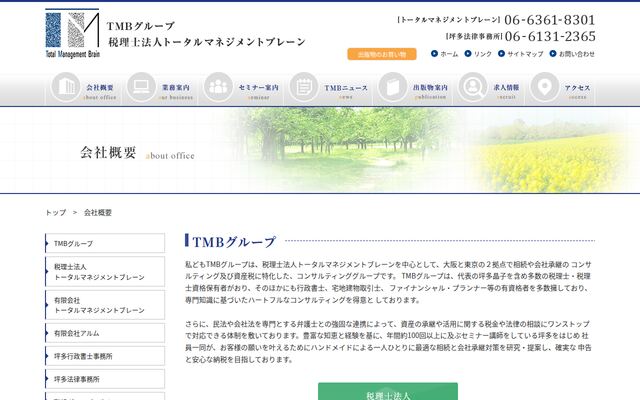Open the アクセス navigation label
The height and width of the screenshot is (400, 640).
click(578, 88)
